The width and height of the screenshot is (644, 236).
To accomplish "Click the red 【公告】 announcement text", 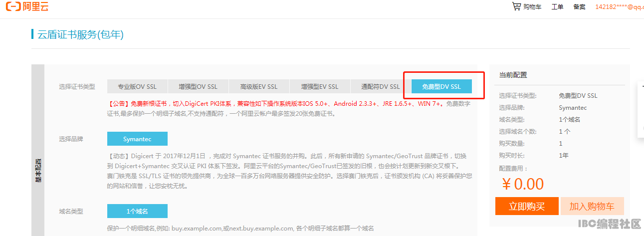I will coord(276,104).
